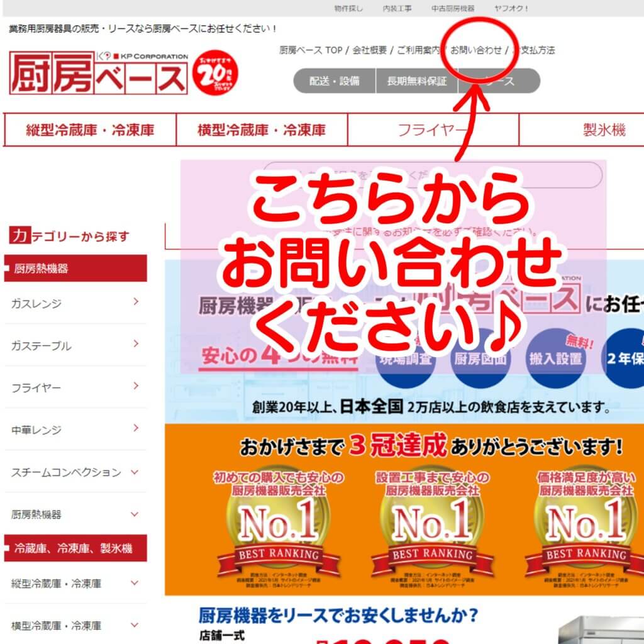Click the arrow next to sidebar フライヤー

[x=136, y=386]
